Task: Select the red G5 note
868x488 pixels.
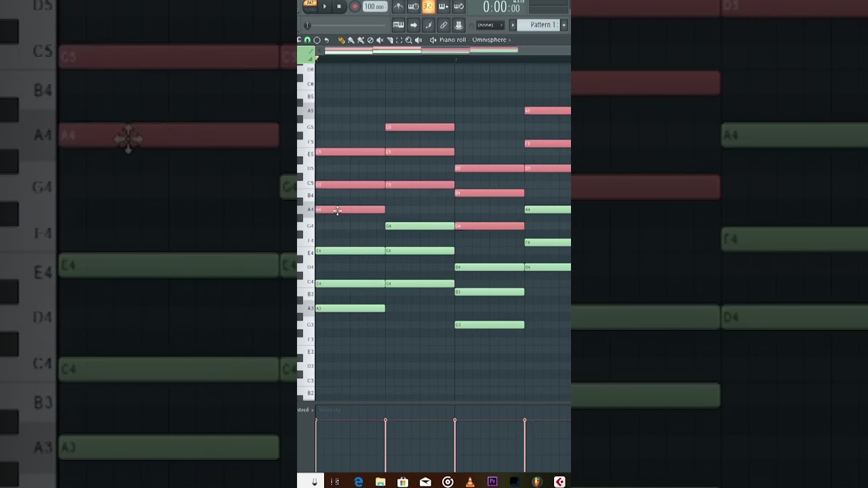Action: pos(420,127)
